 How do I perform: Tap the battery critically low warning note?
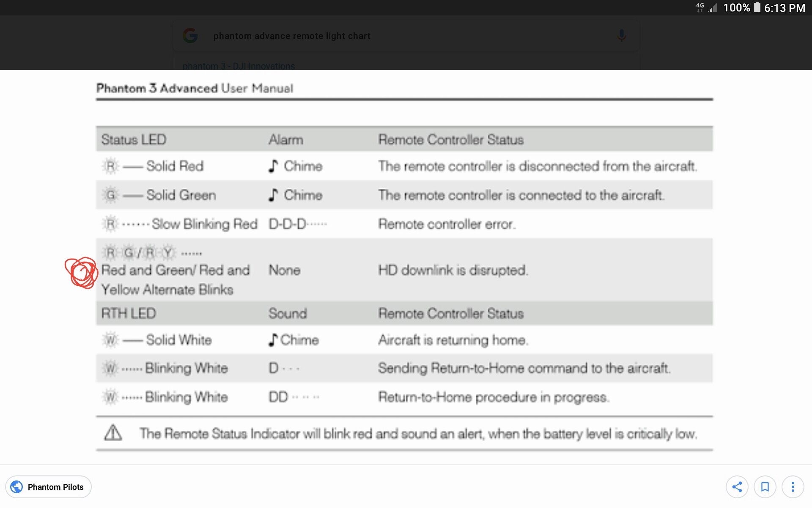coord(418,433)
